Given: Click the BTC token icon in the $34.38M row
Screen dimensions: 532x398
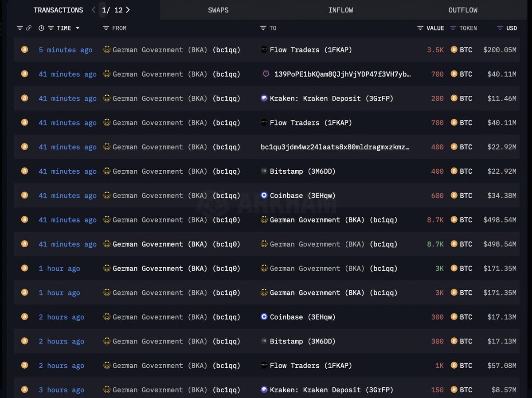Looking at the screenshot, I should [454, 195].
